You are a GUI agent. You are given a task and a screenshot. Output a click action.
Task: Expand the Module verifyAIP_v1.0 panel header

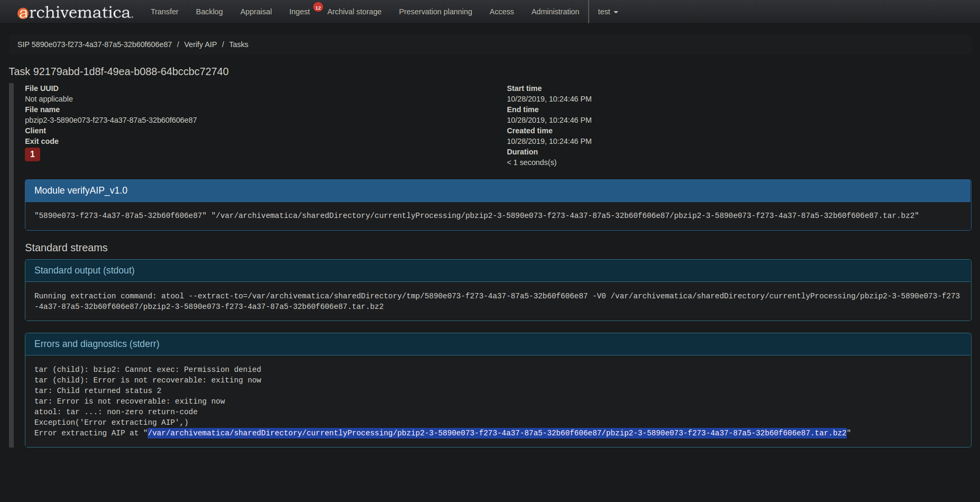pos(80,190)
